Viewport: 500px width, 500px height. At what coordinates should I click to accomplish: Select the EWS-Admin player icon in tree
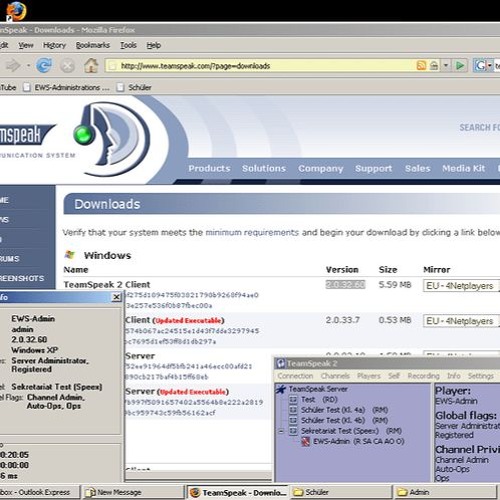pyautogui.click(x=305, y=442)
